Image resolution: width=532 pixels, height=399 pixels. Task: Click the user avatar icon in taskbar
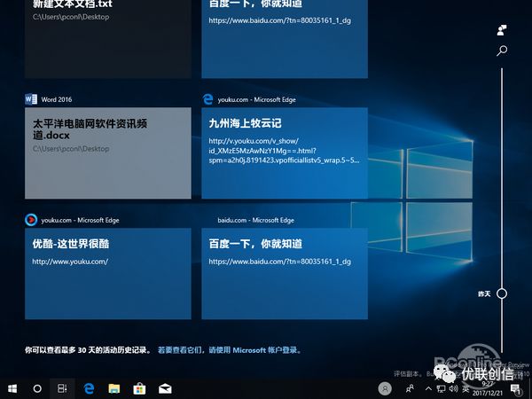tap(385, 388)
